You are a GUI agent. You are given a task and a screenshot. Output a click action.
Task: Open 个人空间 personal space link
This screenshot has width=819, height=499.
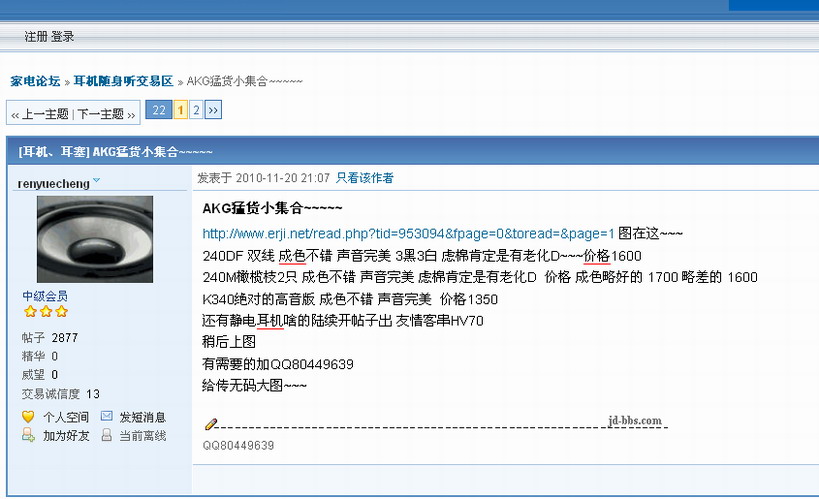click(x=66, y=417)
